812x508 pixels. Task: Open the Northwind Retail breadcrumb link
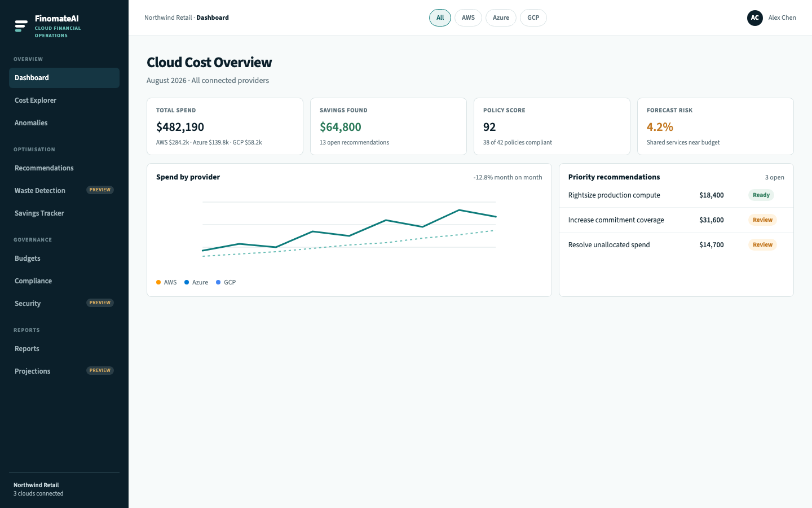pyautogui.click(x=168, y=18)
